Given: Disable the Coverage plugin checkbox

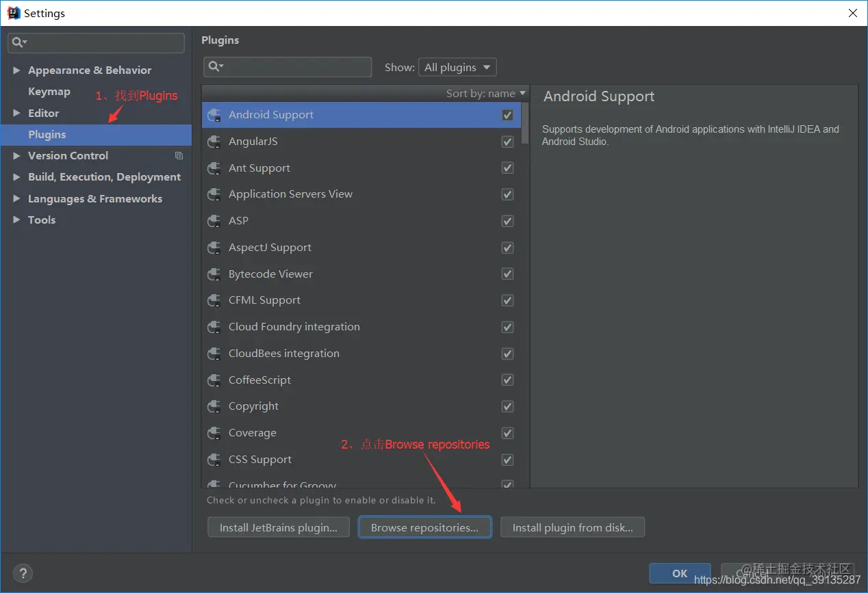Looking at the screenshot, I should (507, 433).
